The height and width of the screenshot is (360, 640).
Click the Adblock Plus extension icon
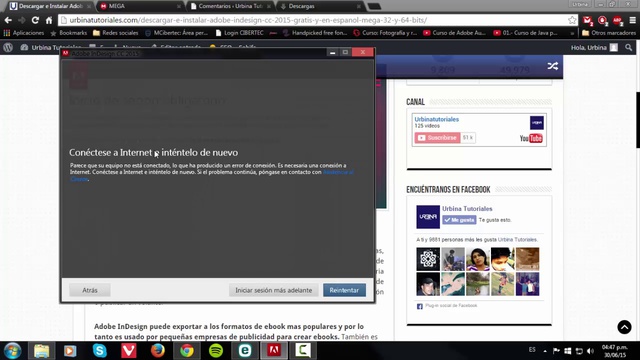618,20
